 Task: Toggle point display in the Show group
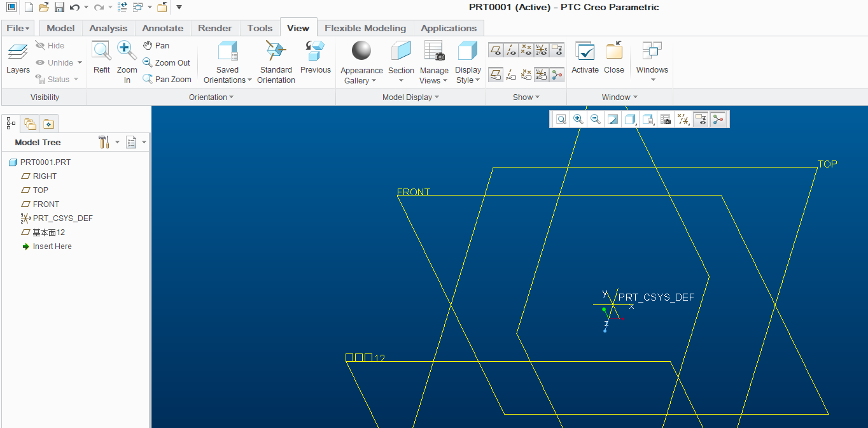pyautogui.click(x=526, y=50)
